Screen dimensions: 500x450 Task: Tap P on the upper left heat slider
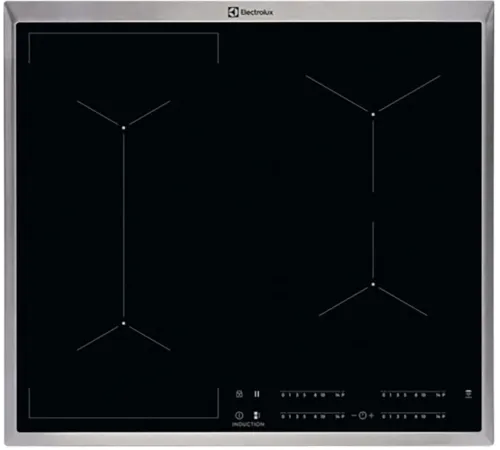pos(342,395)
